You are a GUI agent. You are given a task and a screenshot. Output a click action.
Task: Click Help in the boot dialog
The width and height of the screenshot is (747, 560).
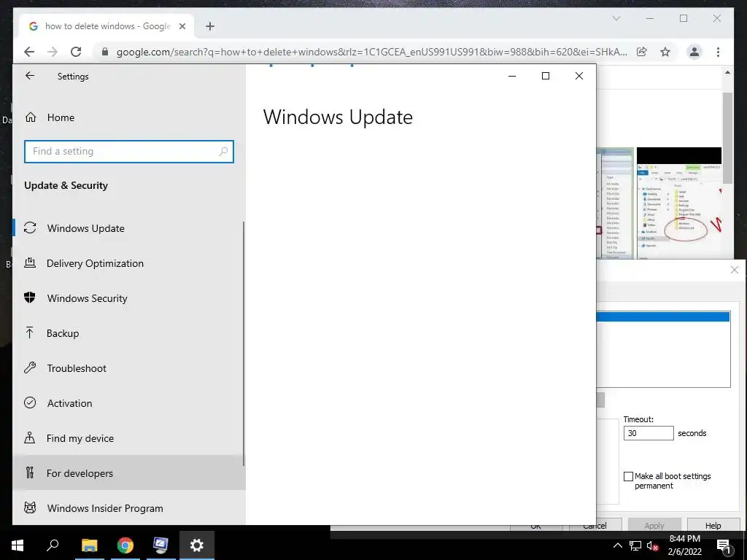tap(713, 525)
